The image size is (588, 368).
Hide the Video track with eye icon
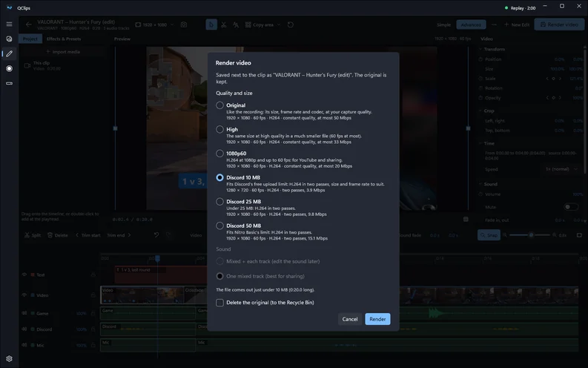tap(24, 295)
